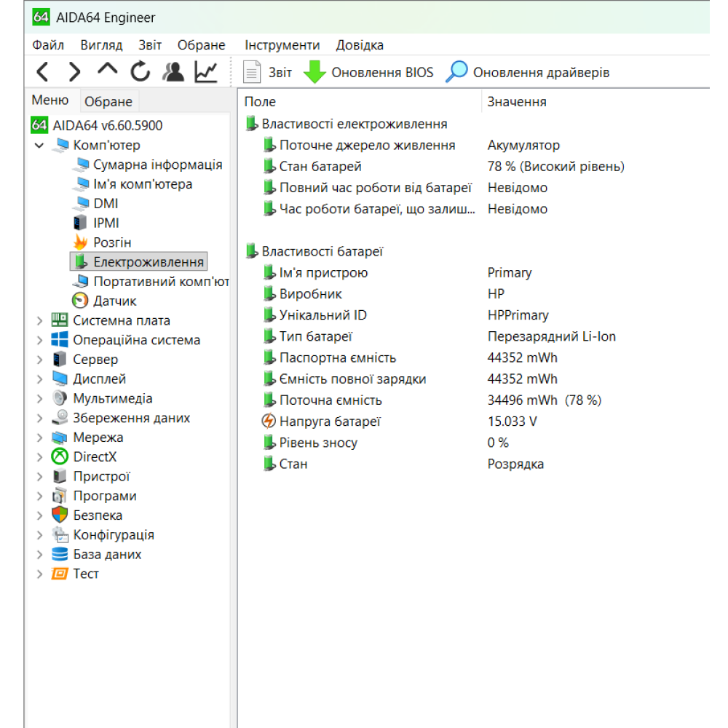
Task: Expand the DirectX tree node
Action: click(x=39, y=457)
